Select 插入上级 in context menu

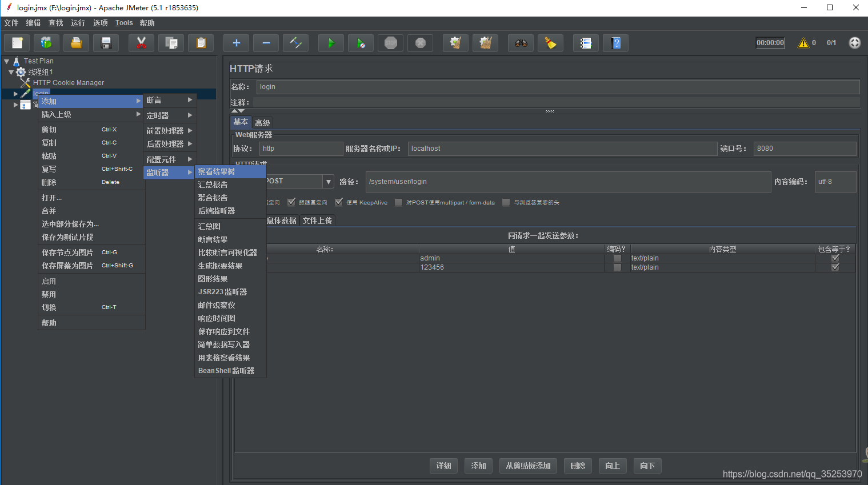[x=91, y=114]
